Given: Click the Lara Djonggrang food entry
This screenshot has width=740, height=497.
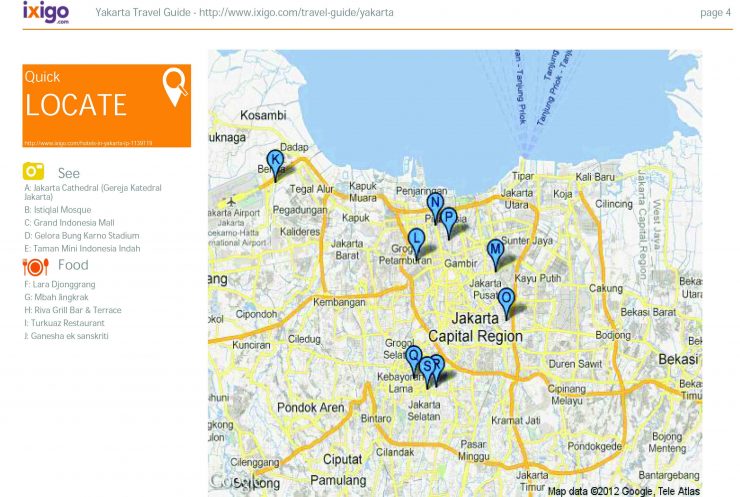Looking at the screenshot, I should point(60,284).
